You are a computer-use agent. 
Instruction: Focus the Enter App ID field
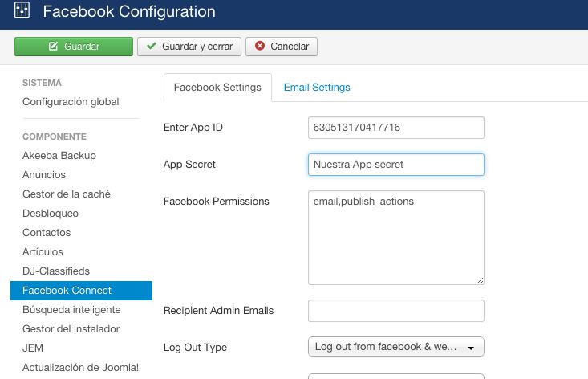pyautogui.click(x=395, y=128)
